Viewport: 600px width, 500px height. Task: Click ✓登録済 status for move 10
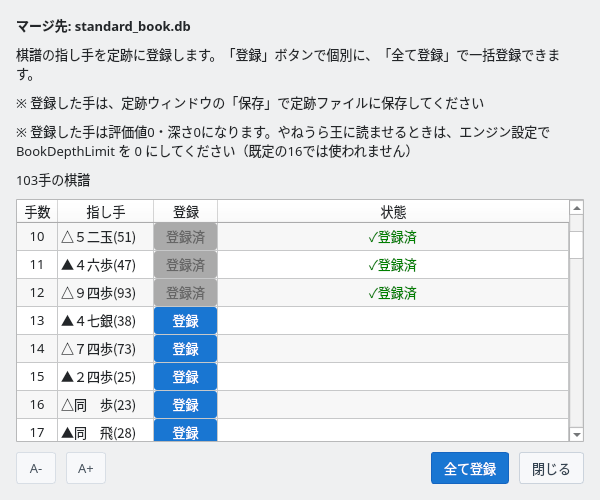point(393,237)
